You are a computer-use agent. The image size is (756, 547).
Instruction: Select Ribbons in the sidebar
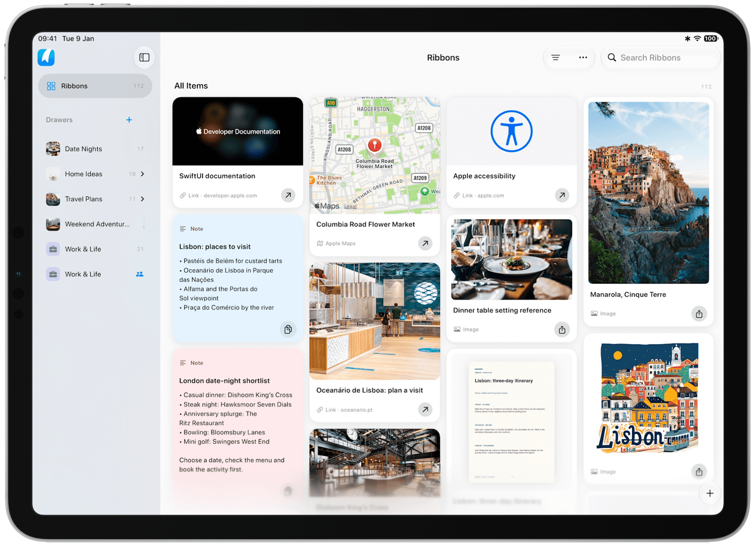pyautogui.click(x=95, y=86)
